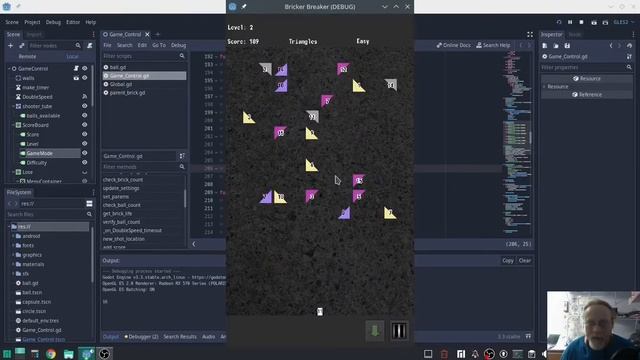Click Play Custom Scene icon
The image size is (640, 360).
605,22
